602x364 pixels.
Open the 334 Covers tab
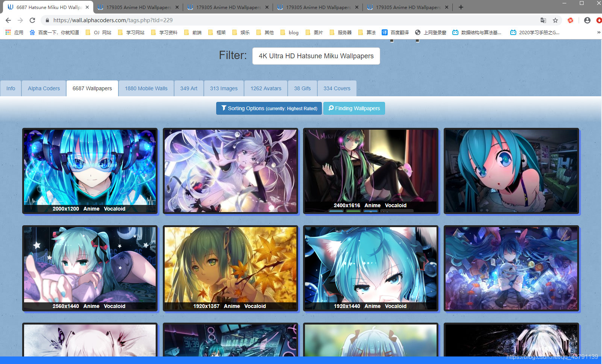337,88
